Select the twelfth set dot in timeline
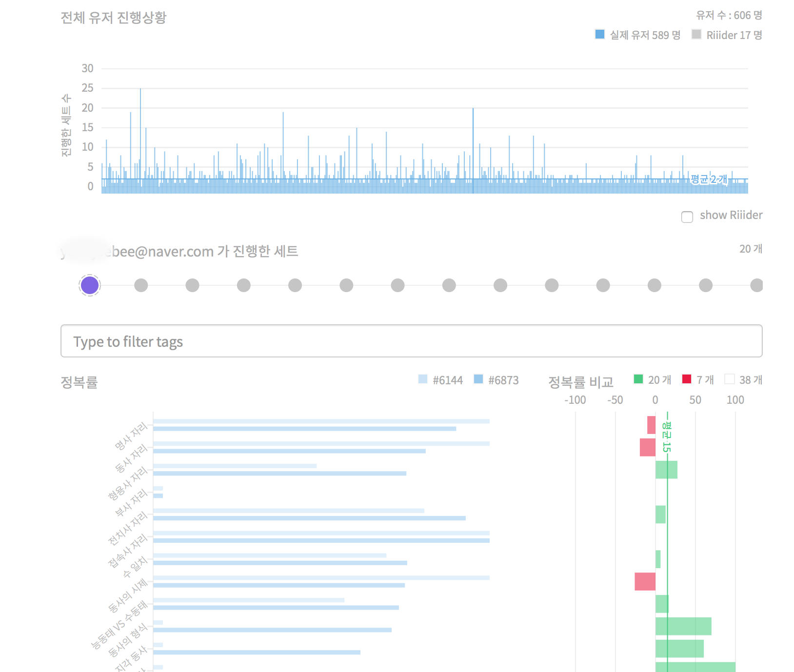The height and width of the screenshot is (672, 794). 655,285
